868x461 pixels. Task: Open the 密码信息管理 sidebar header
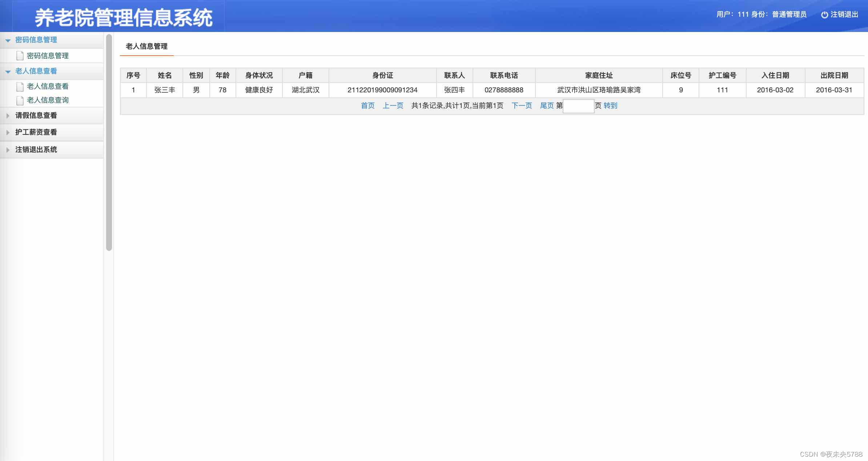[x=52, y=40]
